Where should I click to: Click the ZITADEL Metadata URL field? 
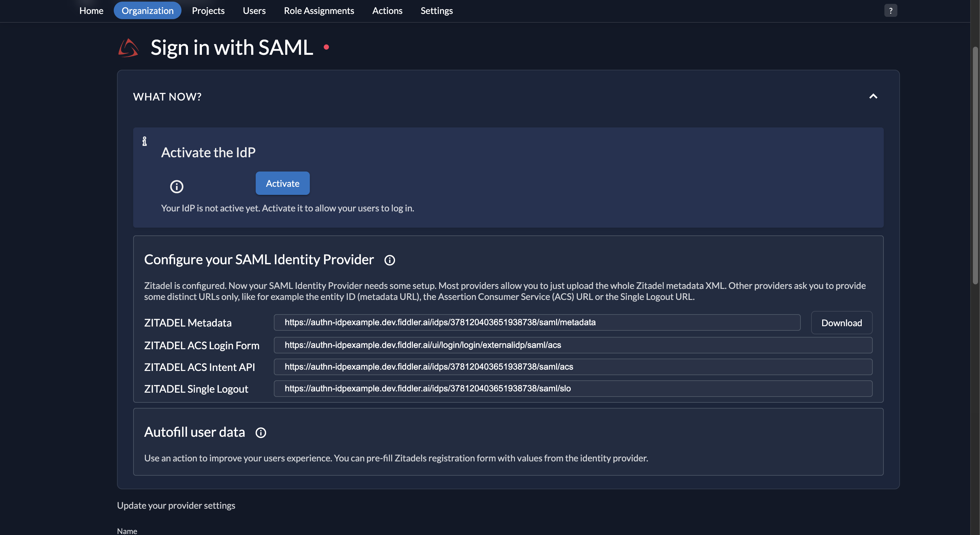click(537, 322)
